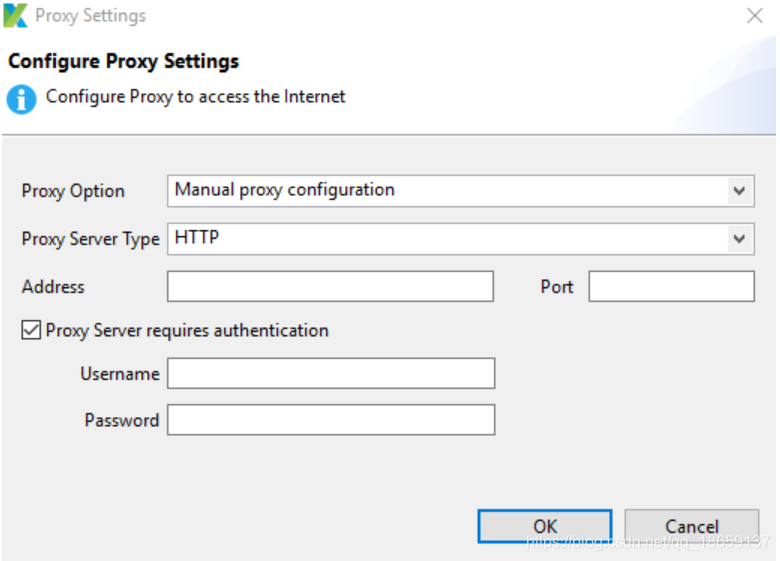Click Configure Proxy to access the Internet text

click(x=195, y=96)
